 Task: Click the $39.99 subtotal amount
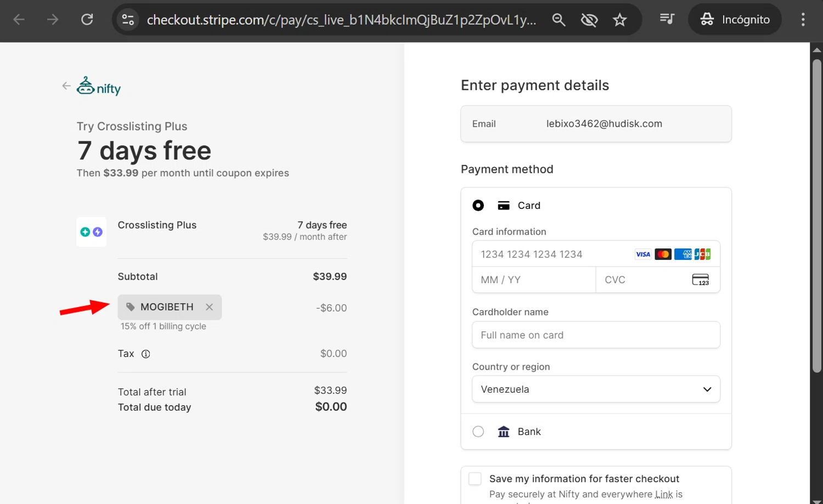330,276
